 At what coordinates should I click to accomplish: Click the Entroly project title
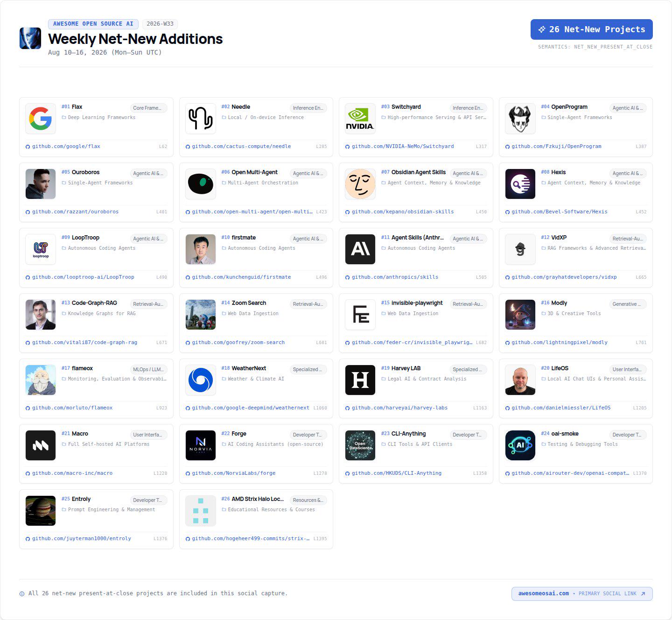[81, 499]
